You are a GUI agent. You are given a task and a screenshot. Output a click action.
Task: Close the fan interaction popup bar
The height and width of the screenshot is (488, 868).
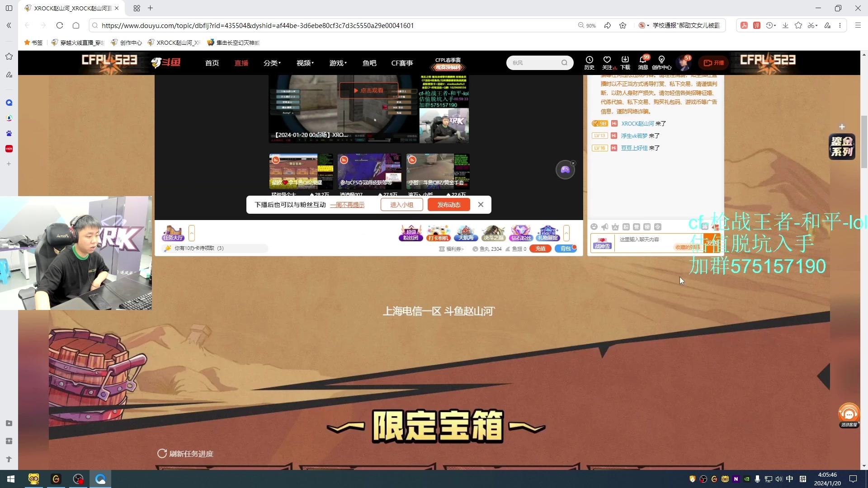point(481,205)
